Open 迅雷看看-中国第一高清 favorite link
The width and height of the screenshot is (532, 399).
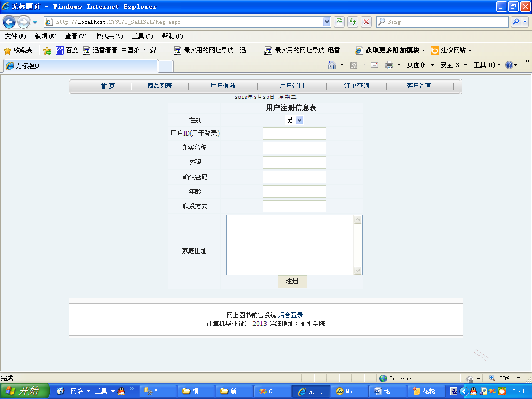click(x=125, y=50)
